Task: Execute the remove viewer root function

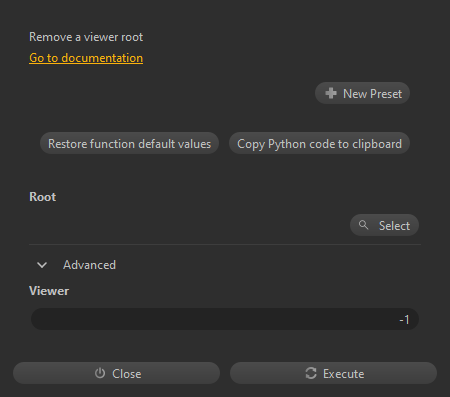Action: [333, 373]
